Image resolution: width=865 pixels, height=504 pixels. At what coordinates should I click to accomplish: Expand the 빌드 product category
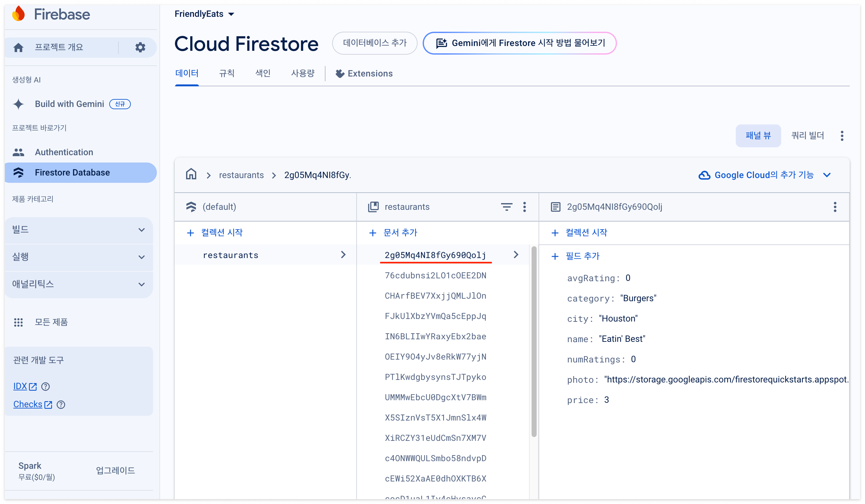79,229
